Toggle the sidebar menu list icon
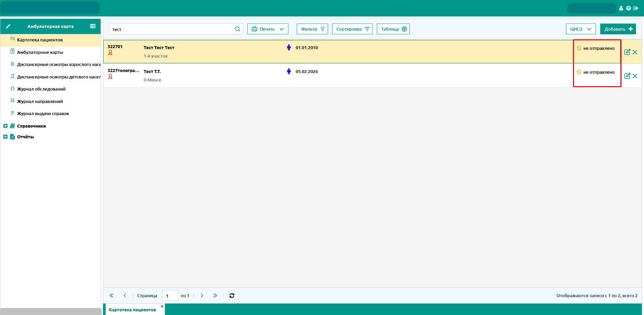Image resolution: width=644 pixels, height=315 pixels. (93, 26)
